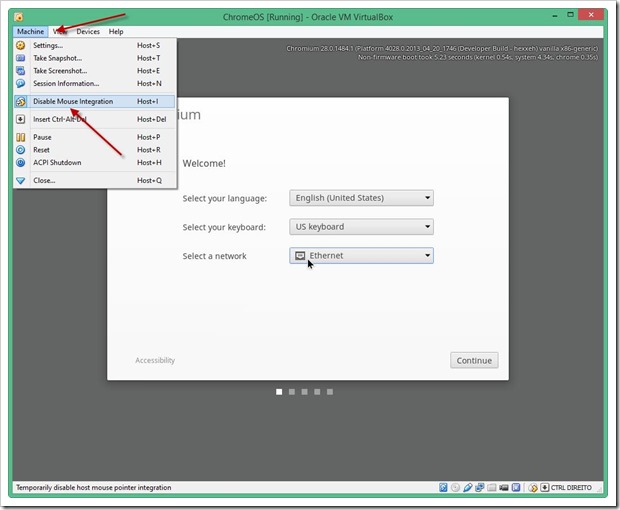
Task: Click the Select a network label
Action: click(214, 256)
